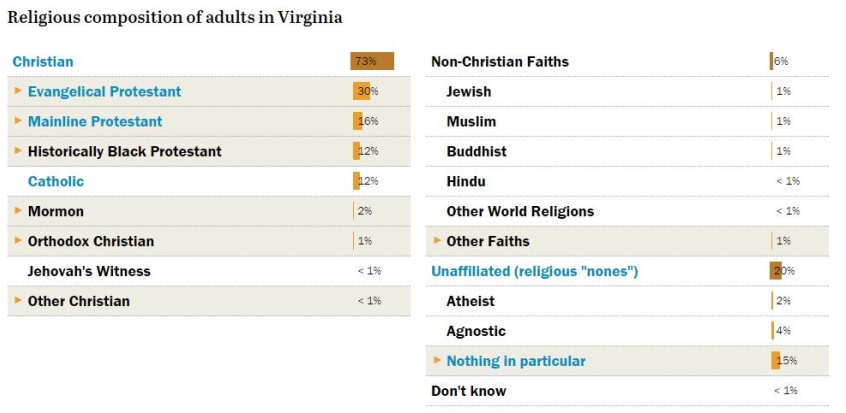846x413 pixels.
Task: Click the Christian 73% bar
Action: 372,61
